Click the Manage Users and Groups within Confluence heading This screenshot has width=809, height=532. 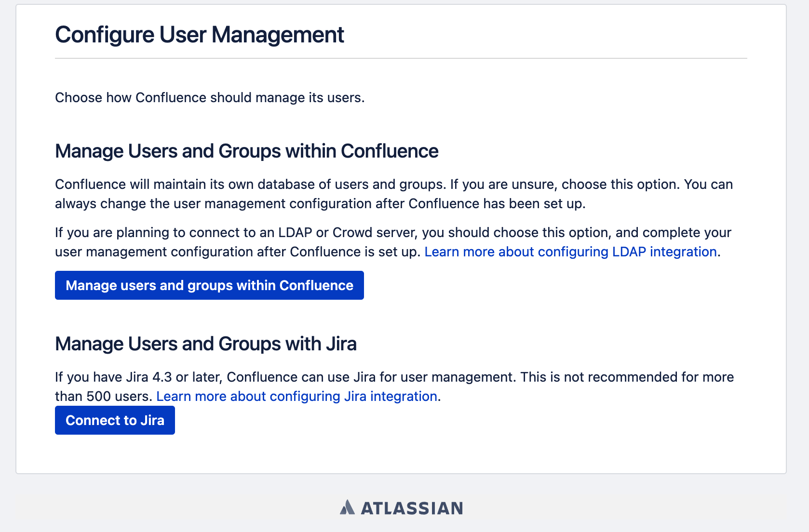click(x=247, y=151)
